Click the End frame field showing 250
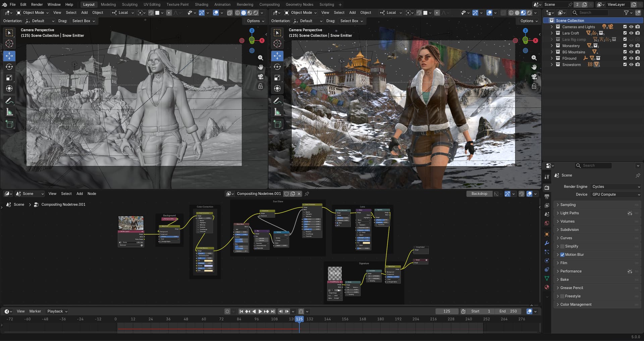The image size is (644, 341). [x=508, y=311]
